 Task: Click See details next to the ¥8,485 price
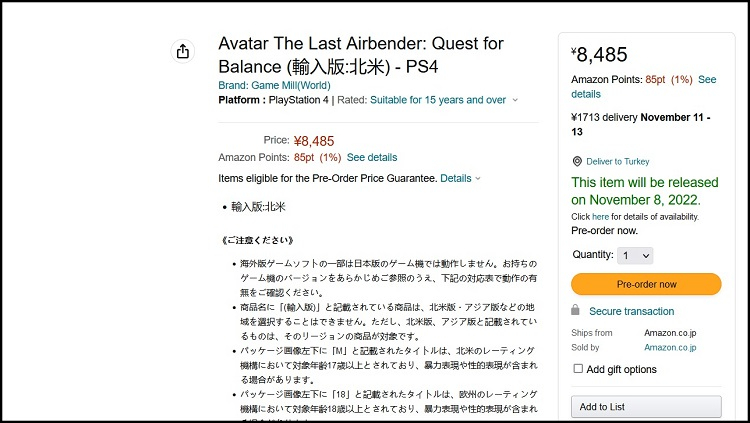(371, 157)
